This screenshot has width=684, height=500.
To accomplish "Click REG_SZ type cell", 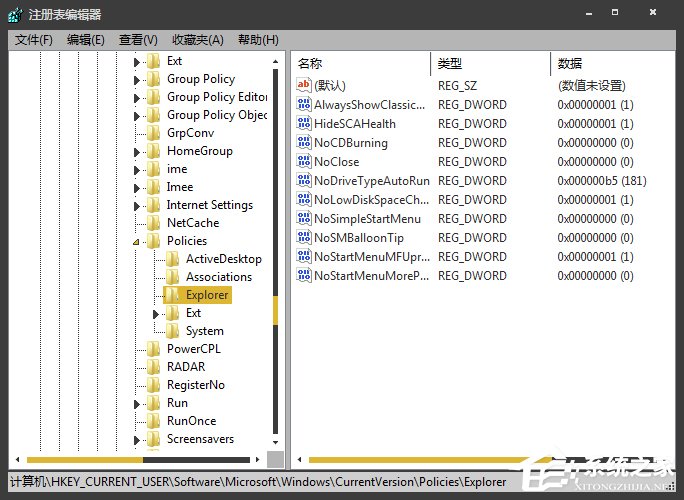I will pyautogui.click(x=457, y=86).
